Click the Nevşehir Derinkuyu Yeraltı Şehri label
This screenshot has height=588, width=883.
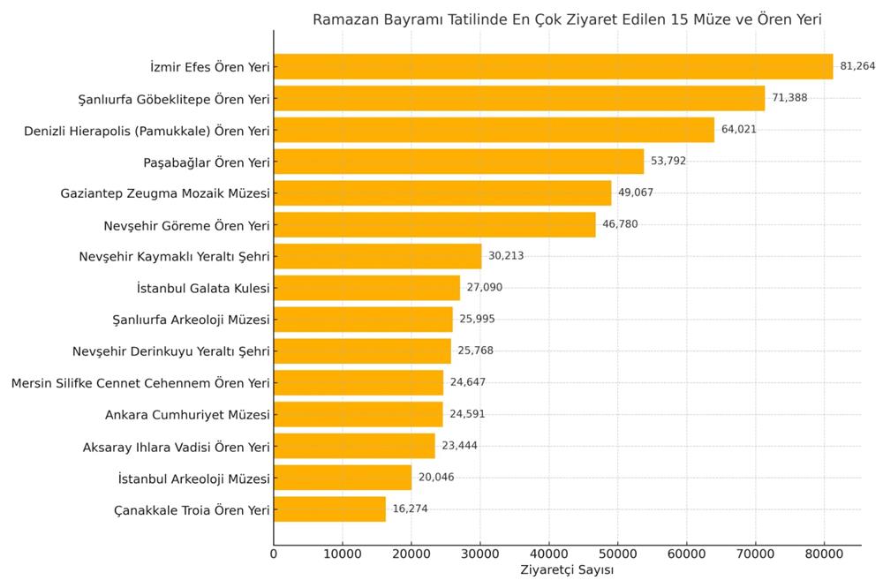[171, 351]
